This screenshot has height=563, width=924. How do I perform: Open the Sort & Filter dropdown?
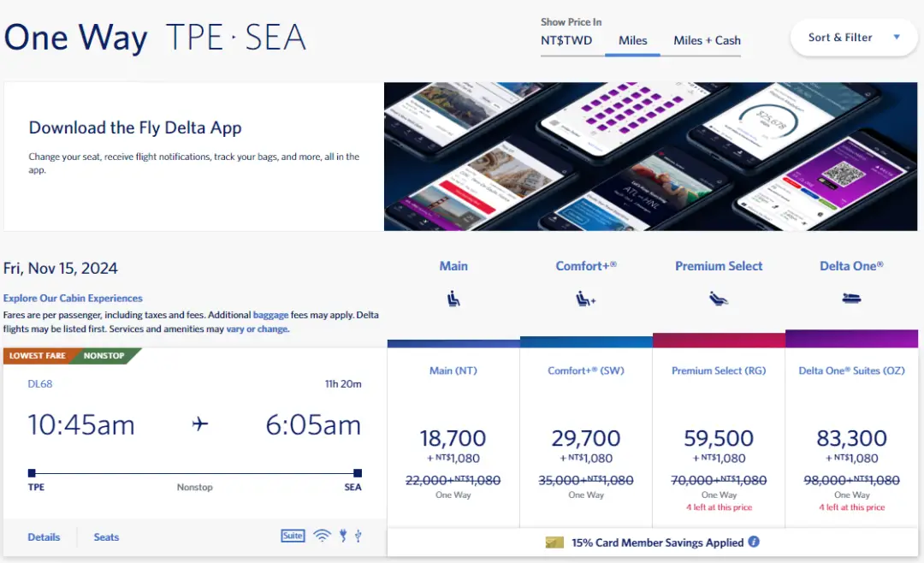tap(853, 38)
